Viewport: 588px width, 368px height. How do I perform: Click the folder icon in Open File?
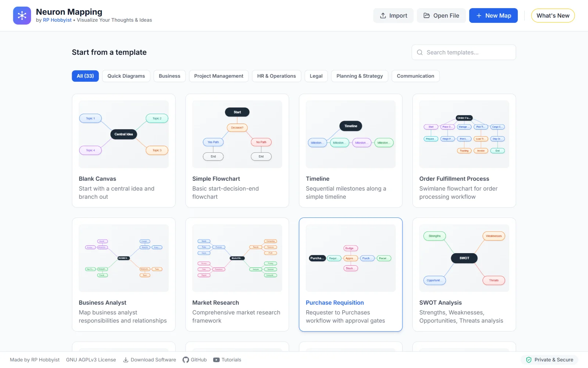coord(427,15)
